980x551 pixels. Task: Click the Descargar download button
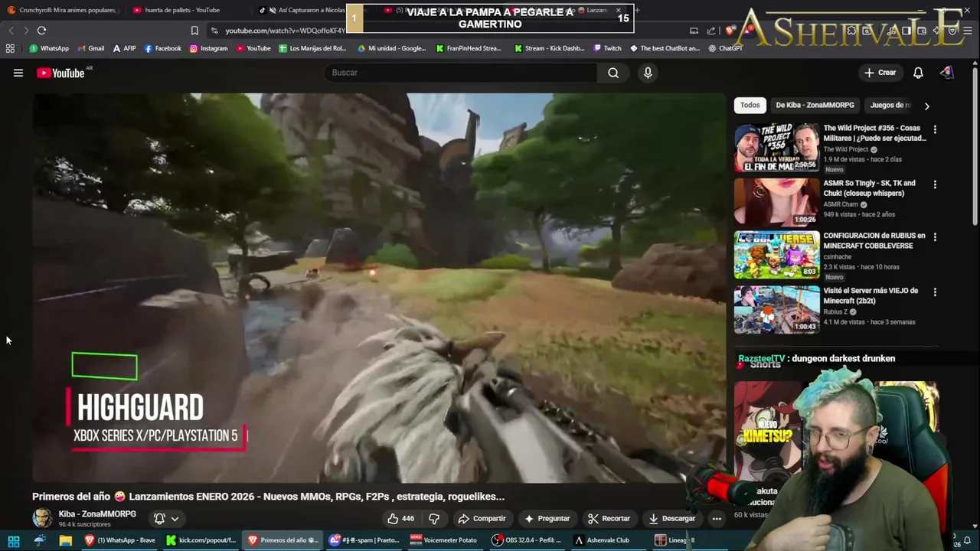(672, 518)
